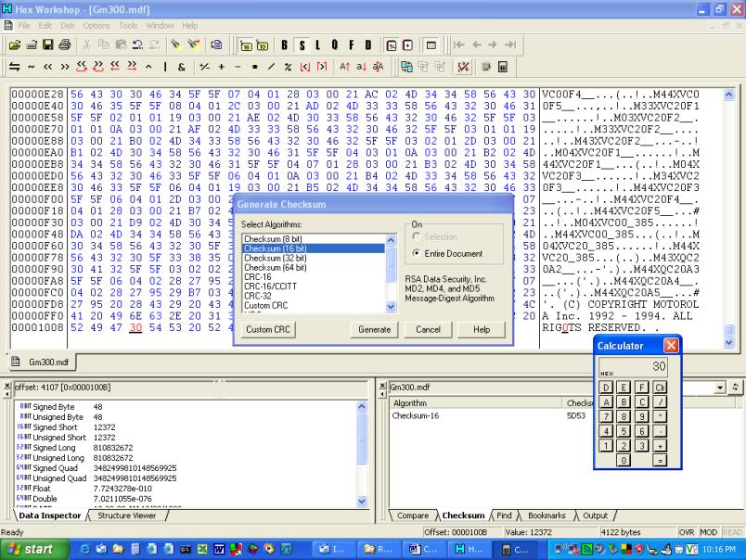
Task: Select the Selection radio button option
Action: point(417,237)
